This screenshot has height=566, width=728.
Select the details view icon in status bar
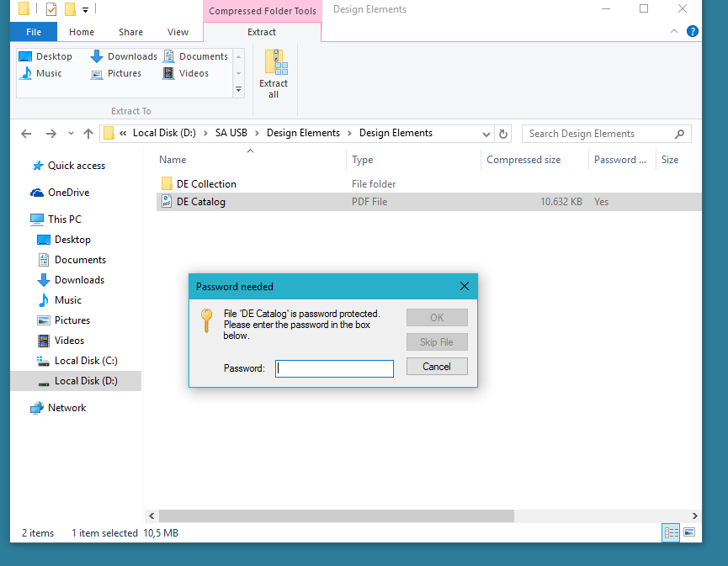671,532
